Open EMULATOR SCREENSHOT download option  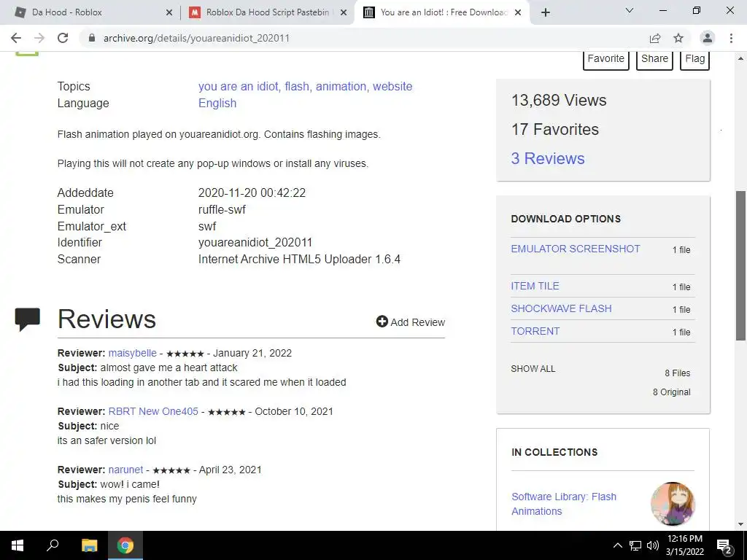(x=576, y=249)
